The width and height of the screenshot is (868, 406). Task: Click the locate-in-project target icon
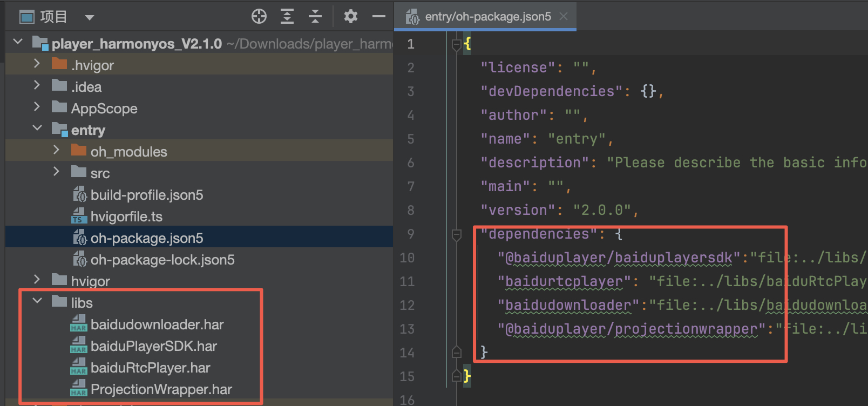259,17
